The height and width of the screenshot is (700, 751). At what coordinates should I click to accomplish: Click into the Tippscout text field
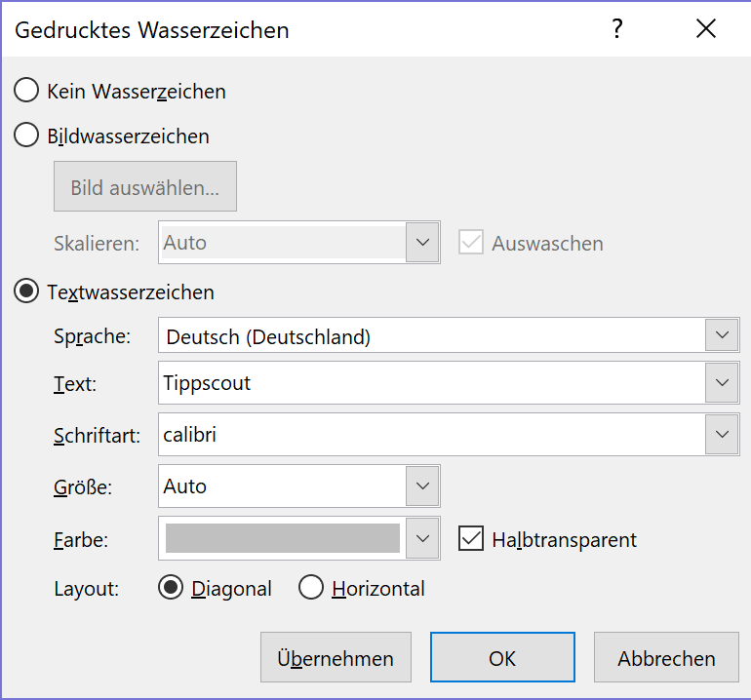pyautogui.click(x=432, y=382)
